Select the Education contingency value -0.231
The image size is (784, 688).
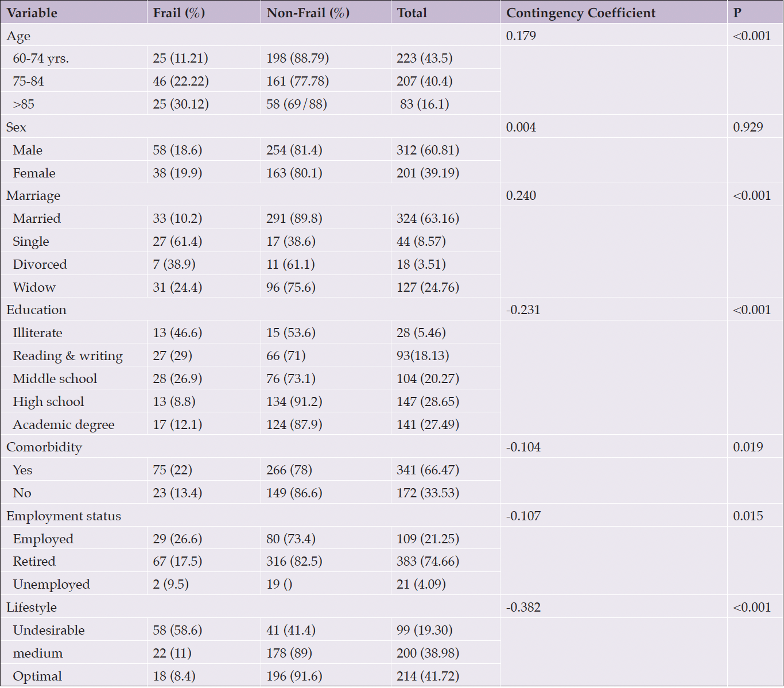(523, 310)
